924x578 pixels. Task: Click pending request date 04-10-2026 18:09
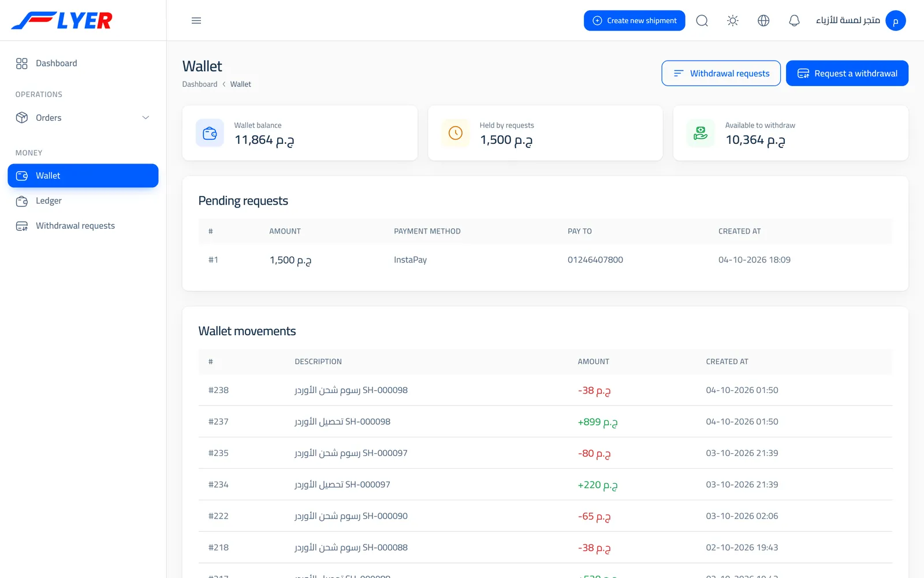(754, 260)
